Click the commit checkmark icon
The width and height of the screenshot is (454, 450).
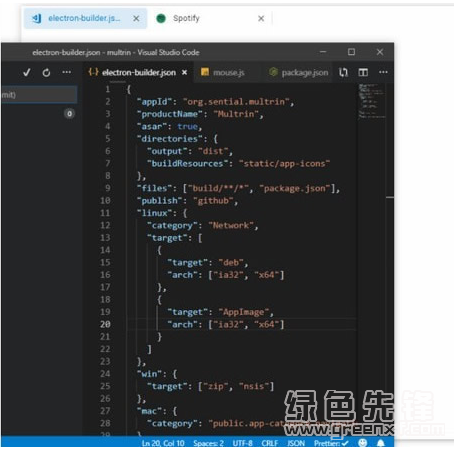pos(27,72)
